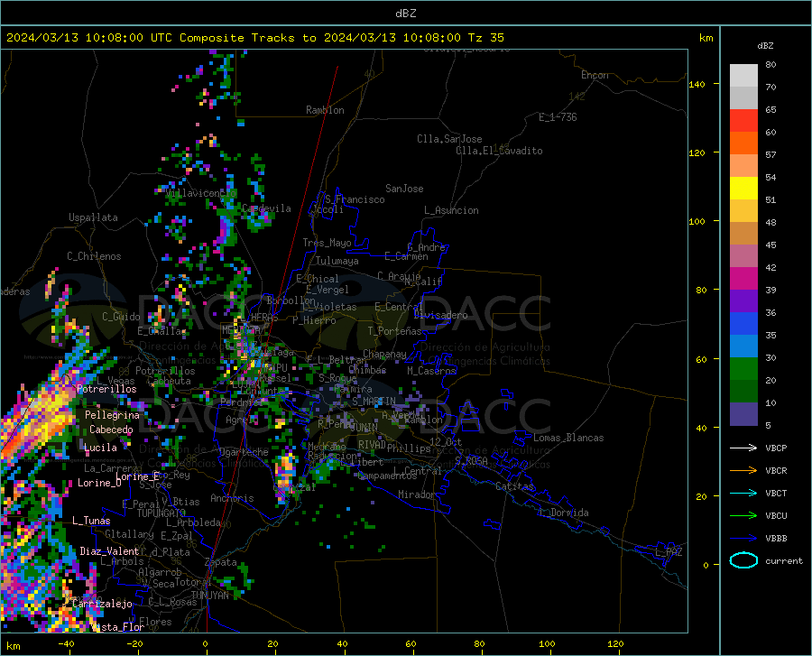
Task: Click the Pellegrina location label
Action: tap(113, 415)
